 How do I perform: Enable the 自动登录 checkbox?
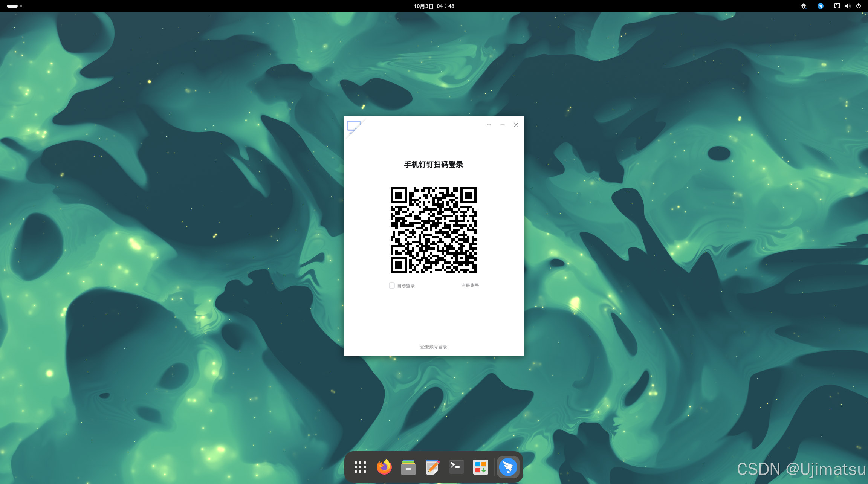pyautogui.click(x=392, y=286)
